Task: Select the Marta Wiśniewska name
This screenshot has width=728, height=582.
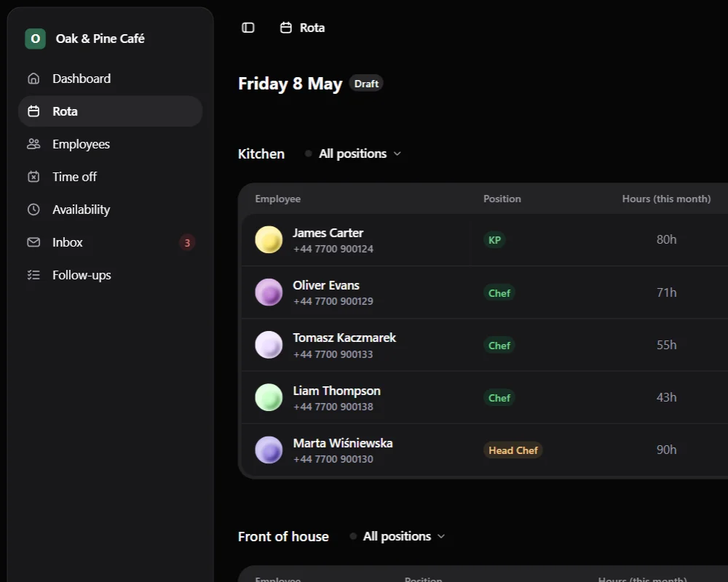Action: [x=343, y=443]
